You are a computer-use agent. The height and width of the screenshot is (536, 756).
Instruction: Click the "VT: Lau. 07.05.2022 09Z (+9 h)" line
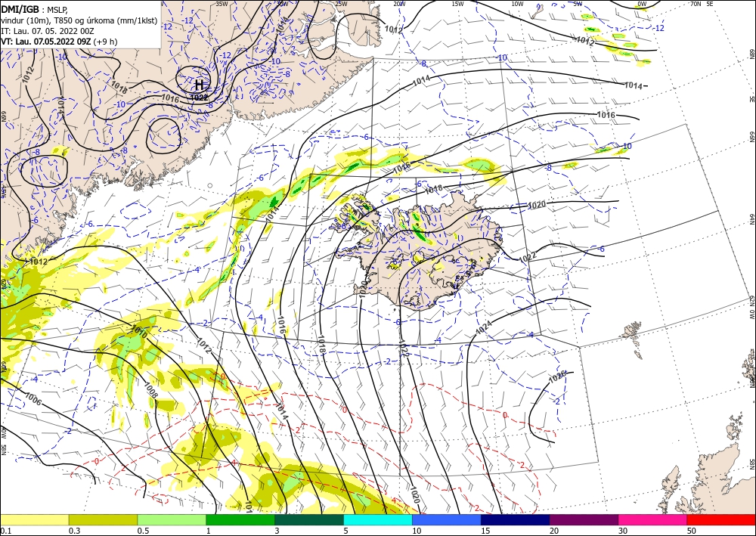[x=59, y=42]
